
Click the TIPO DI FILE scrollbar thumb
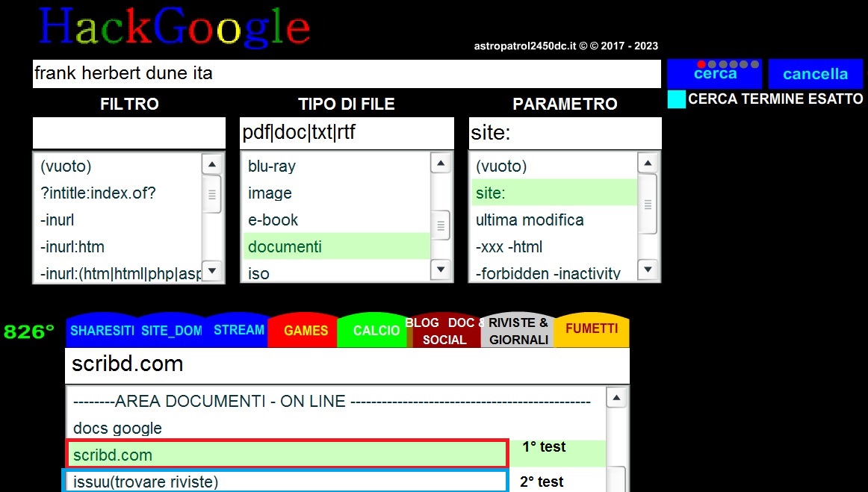pyautogui.click(x=441, y=225)
